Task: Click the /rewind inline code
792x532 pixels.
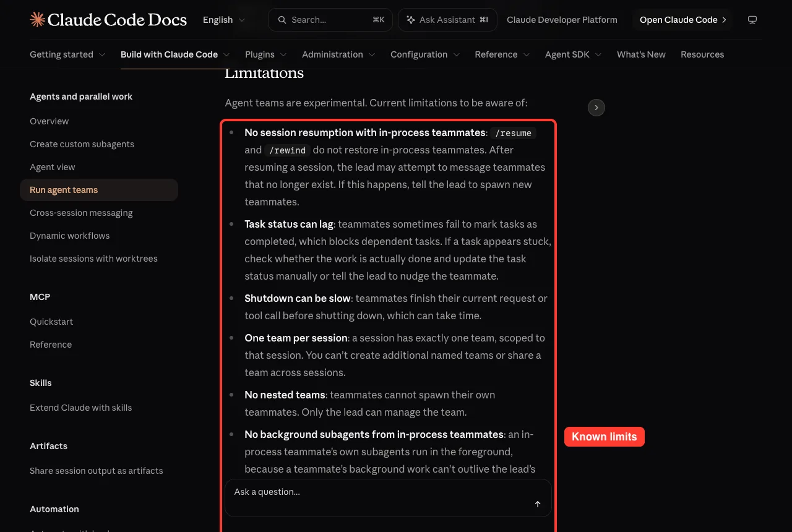Action: tap(287, 150)
